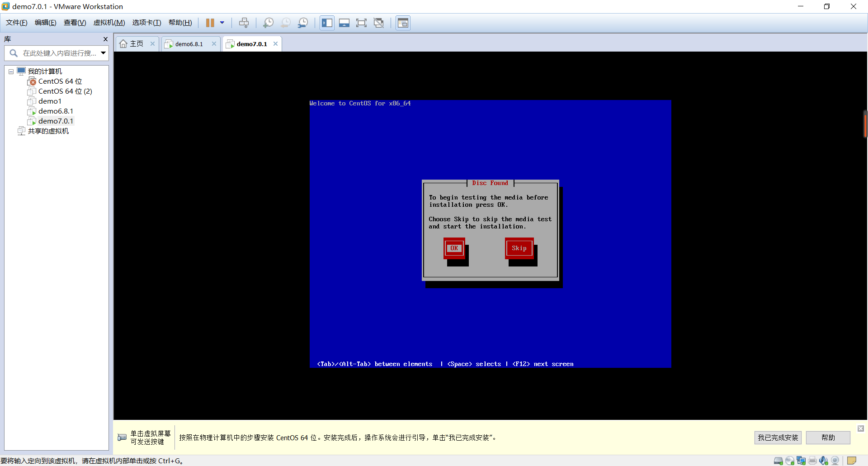This screenshot has width=868, height=466.
Task: Open the 编辑(E) menu
Action: pyautogui.click(x=46, y=23)
